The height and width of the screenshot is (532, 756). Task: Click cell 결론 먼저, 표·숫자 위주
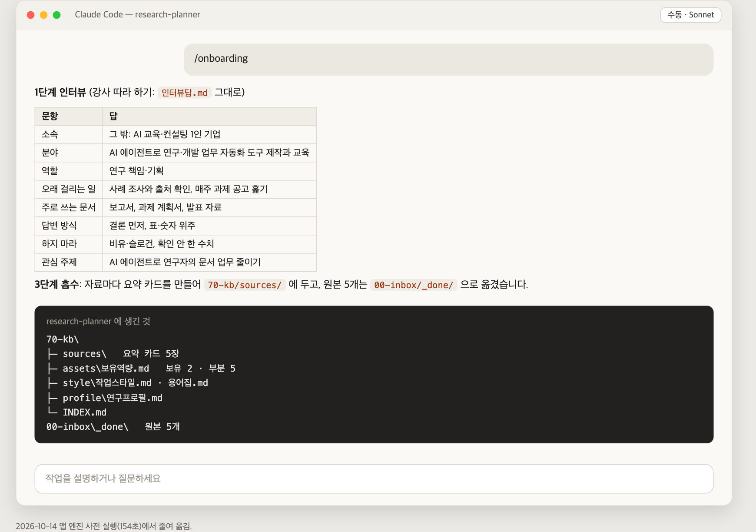[x=209, y=226]
